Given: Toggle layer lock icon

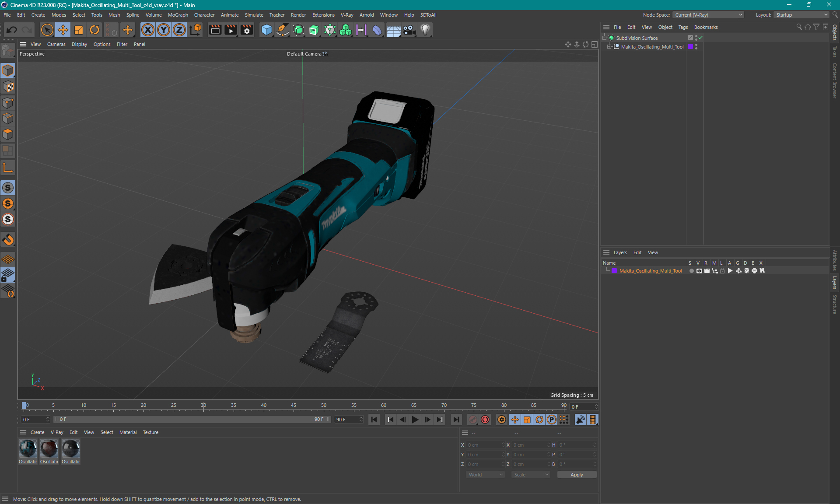Looking at the screenshot, I should (723, 271).
